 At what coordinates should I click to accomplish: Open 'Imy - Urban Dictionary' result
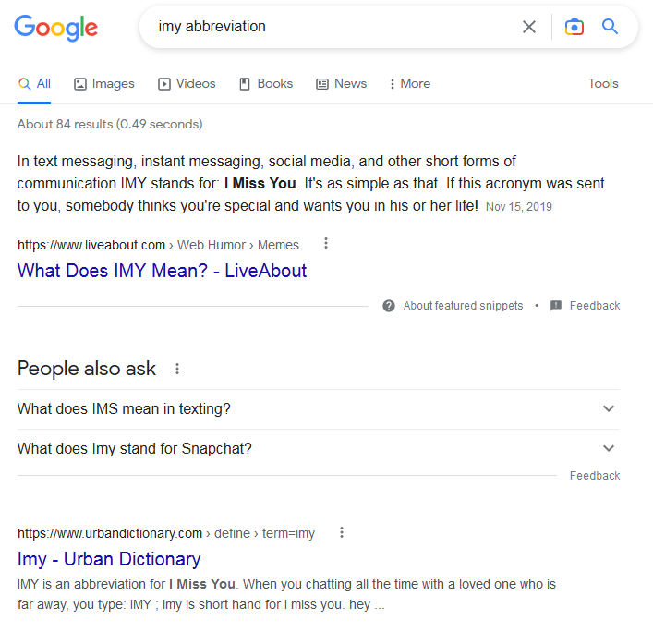(109, 559)
